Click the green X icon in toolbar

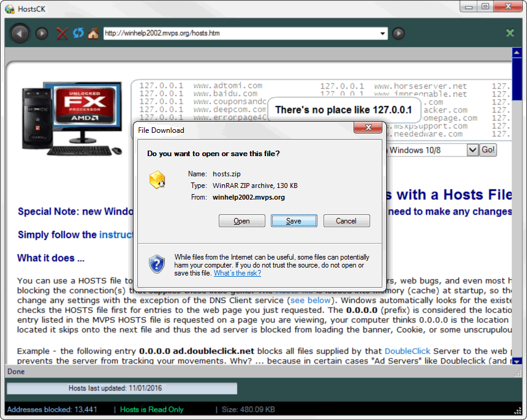(x=510, y=32)
